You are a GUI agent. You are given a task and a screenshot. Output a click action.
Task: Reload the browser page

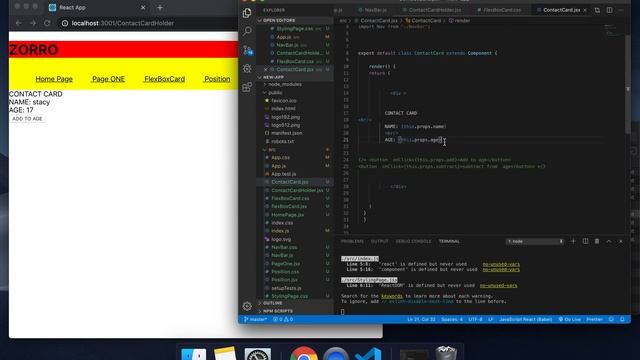click(x=47, y=23)
